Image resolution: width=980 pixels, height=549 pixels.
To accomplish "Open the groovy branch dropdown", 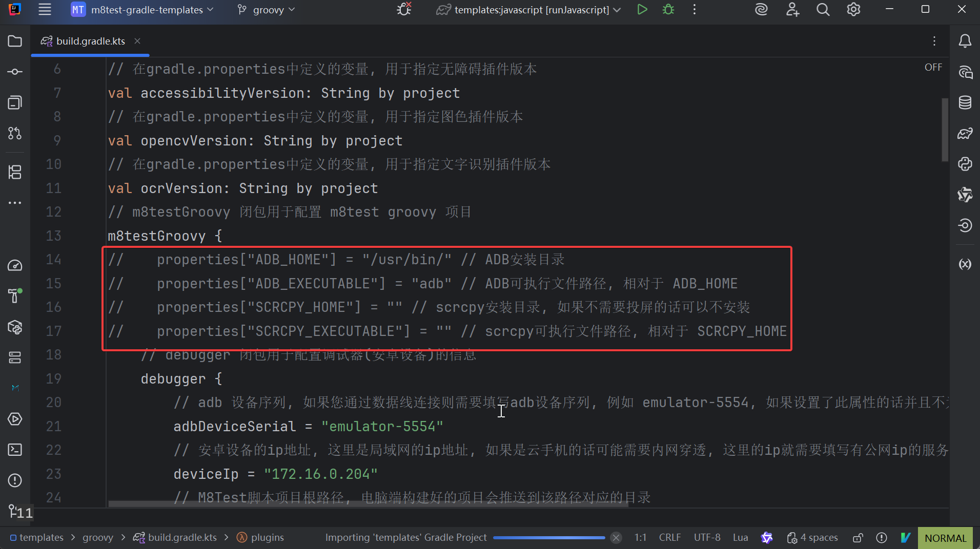I will click(x=267, y=10).
